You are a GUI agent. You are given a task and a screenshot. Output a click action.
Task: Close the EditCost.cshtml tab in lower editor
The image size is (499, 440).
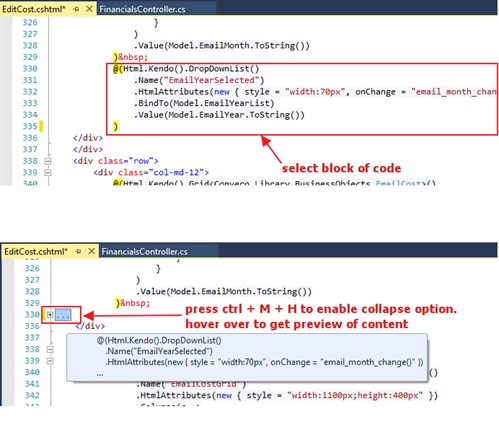(91, 251)
